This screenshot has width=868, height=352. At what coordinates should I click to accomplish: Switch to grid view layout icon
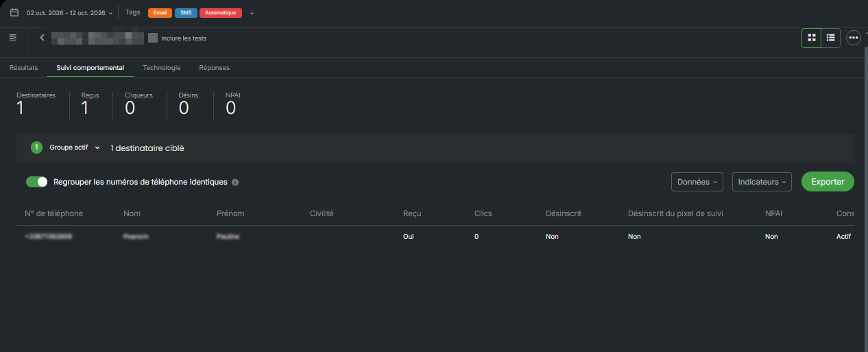(x=812, y=38)
